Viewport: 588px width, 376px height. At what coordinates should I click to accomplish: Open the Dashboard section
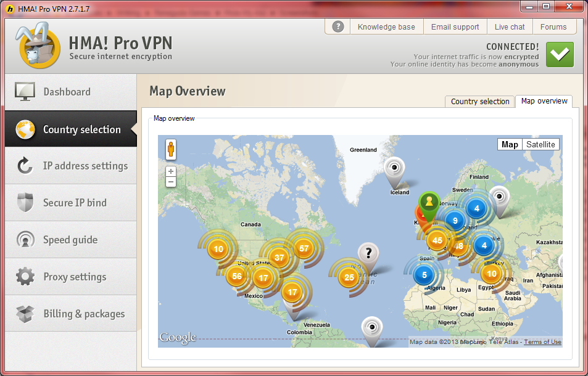coord(71,92)
